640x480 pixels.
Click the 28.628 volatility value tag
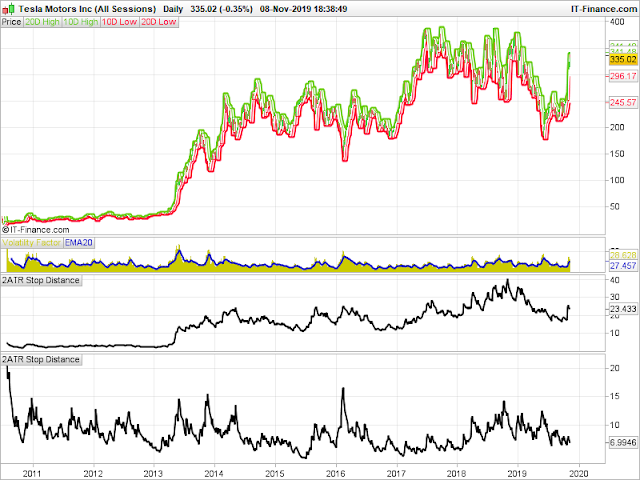623,256
